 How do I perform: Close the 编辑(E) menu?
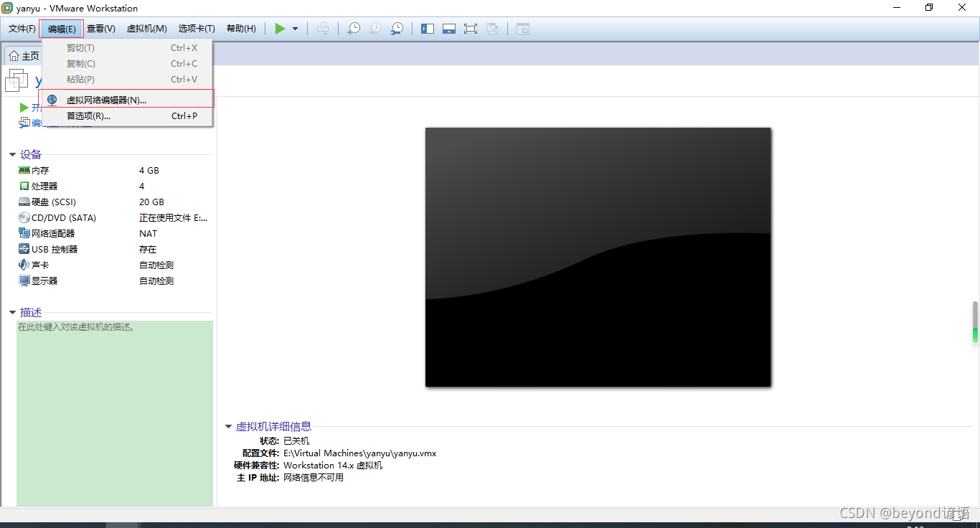coord(62,29)
